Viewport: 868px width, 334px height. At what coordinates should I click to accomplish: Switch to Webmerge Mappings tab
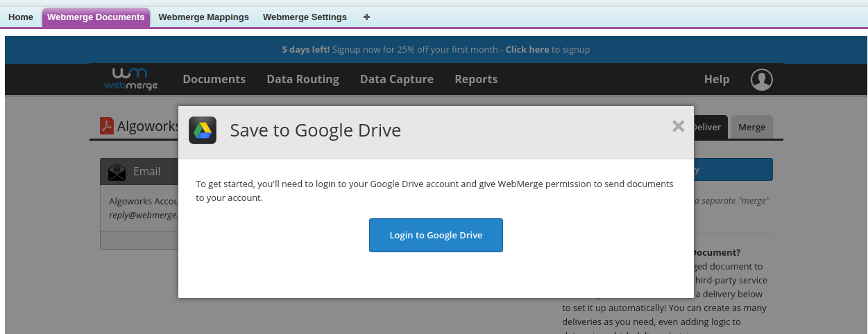[203, 17]
